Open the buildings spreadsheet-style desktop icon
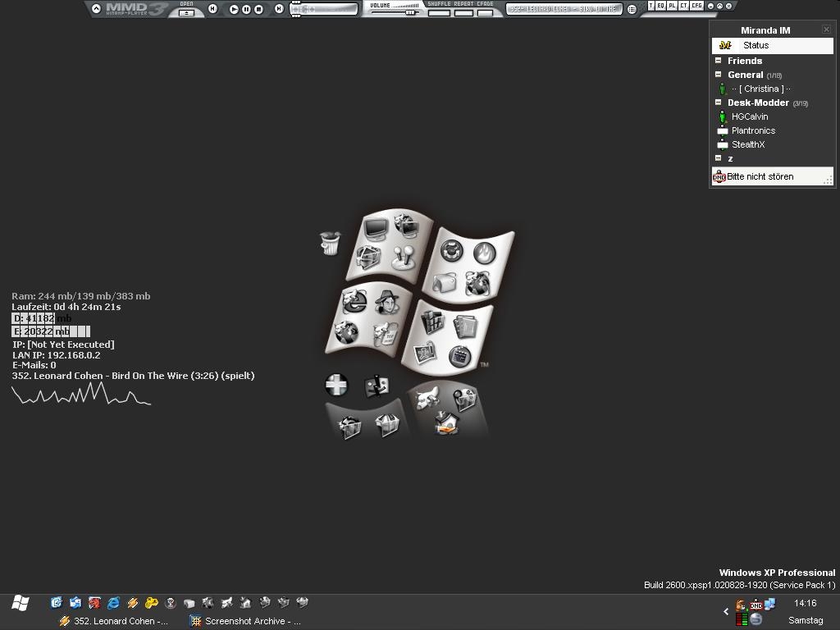 (433, 322)
